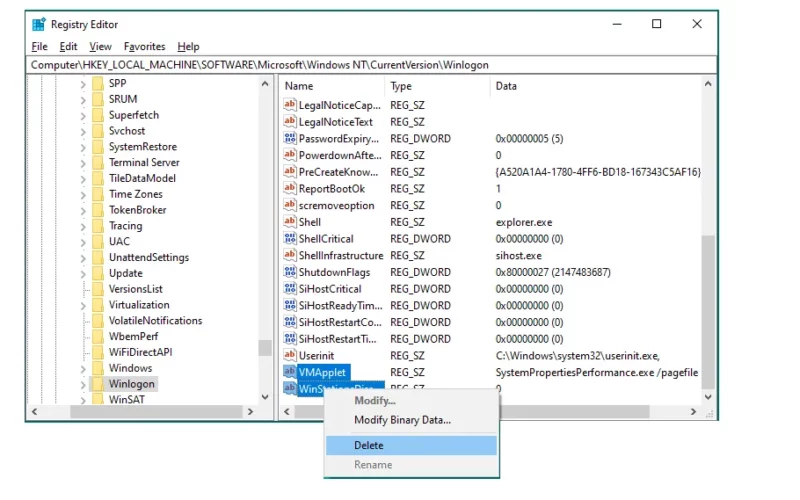The height and width of the screenshot is (500, 800).
Task: Click the Terminal Server folder icon
Action: [x=98, y=162]
